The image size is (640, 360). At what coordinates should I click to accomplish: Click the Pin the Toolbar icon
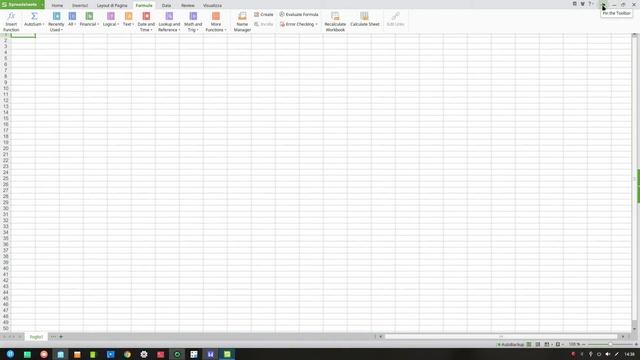(x=603, y=4)
